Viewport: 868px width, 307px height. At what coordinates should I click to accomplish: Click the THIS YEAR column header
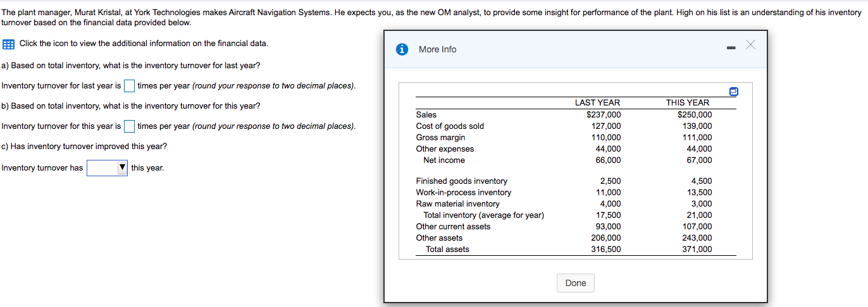688,103
